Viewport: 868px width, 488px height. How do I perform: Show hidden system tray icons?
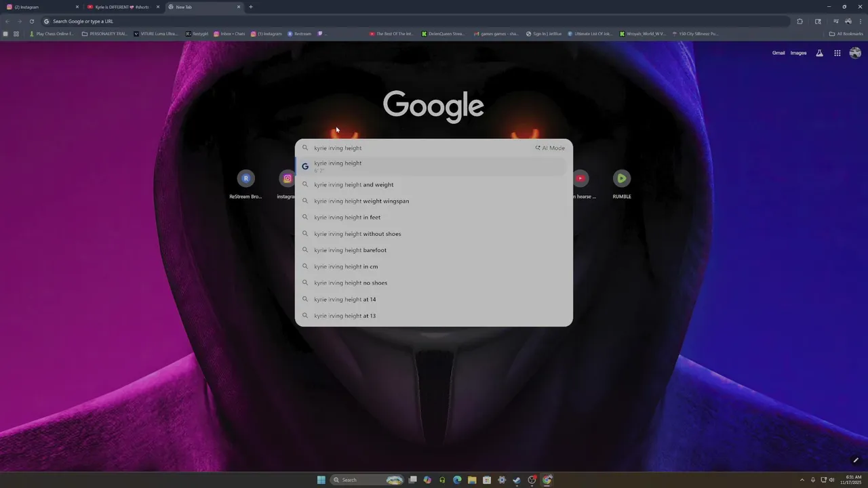click(802, 480)
